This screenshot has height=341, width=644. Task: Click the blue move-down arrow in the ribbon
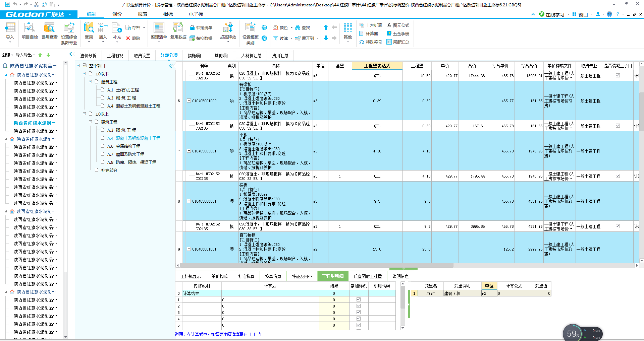click(326, 38)
